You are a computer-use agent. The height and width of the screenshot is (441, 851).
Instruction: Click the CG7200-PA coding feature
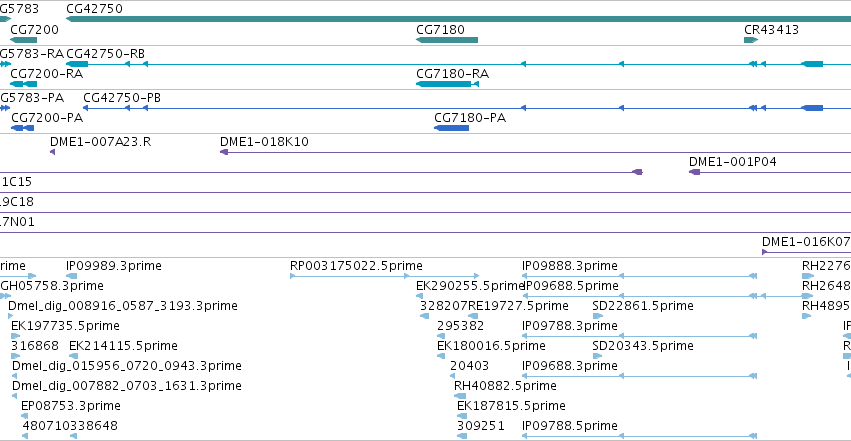[22, 128]
